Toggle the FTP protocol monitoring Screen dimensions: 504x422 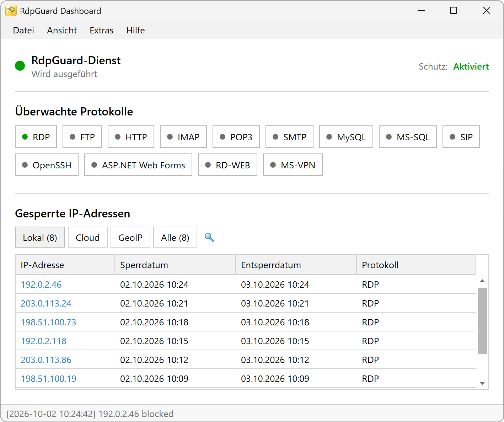[x=82, y=137]
